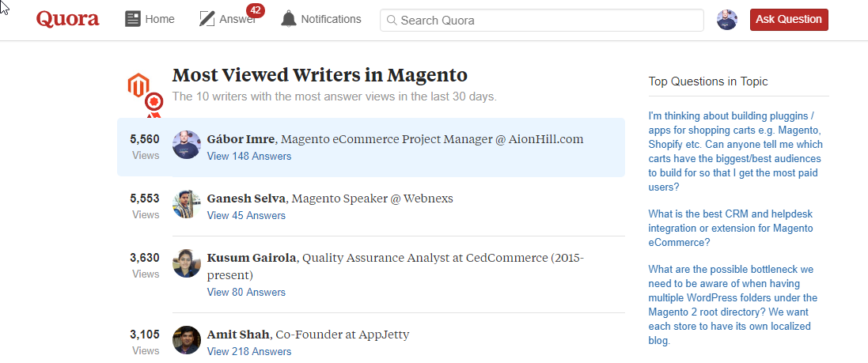Click the search magnifier icon
Image resolution: width=868 pixels, height=363 pixels.
pos(392,21)
